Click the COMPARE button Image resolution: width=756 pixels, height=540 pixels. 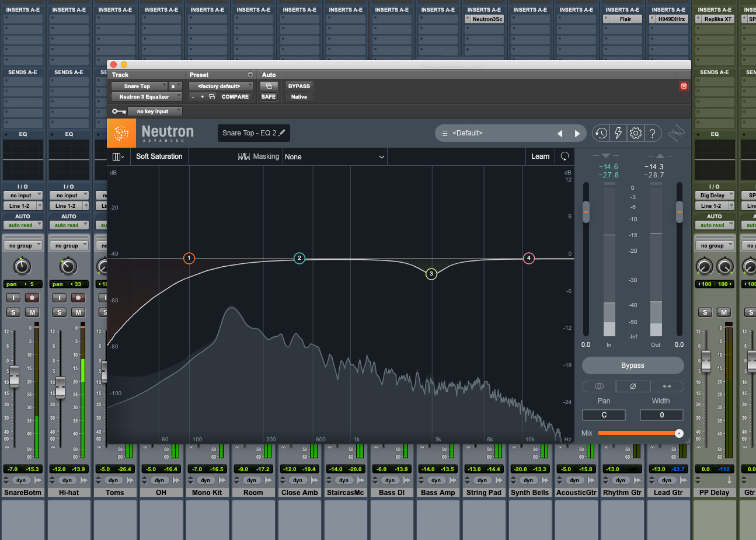[235, 97]
